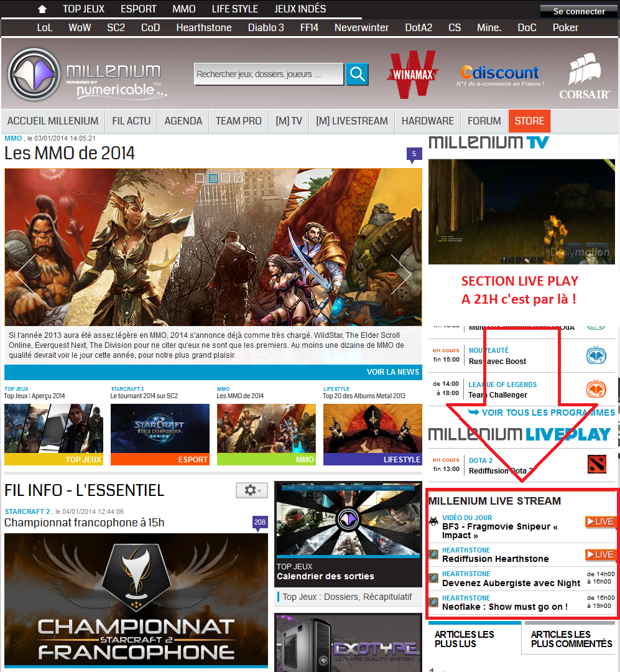
Task: Click VOIR LA NEWS link
Action: [x=393, y=372]
